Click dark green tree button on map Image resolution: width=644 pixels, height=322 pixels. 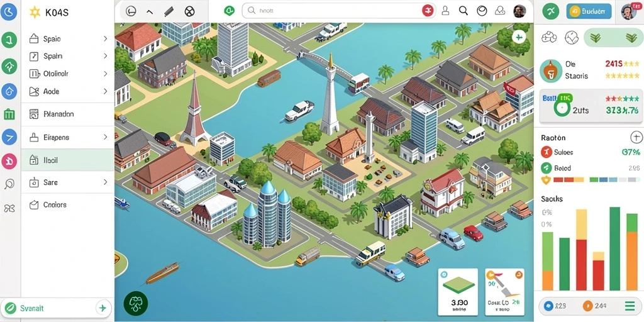coord(136,303)
